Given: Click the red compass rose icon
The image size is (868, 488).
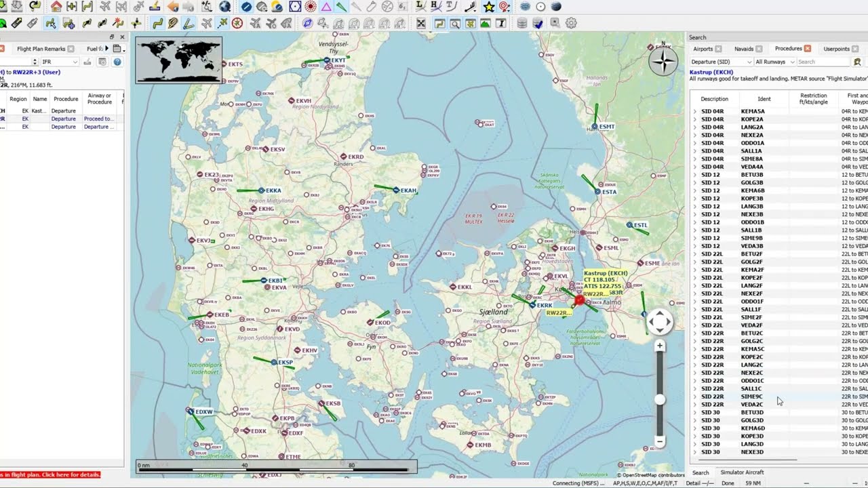Looking at the screenshot, I should click(237, 23).
